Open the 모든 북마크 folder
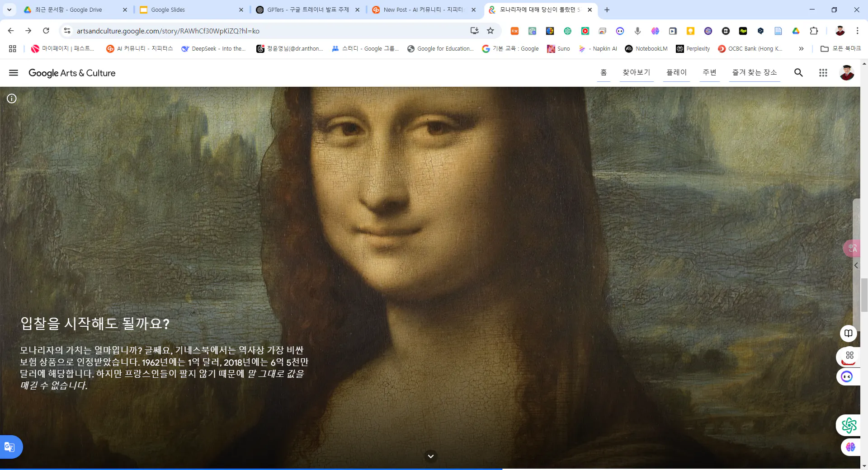868x470 pixels. tap(841, 48)
